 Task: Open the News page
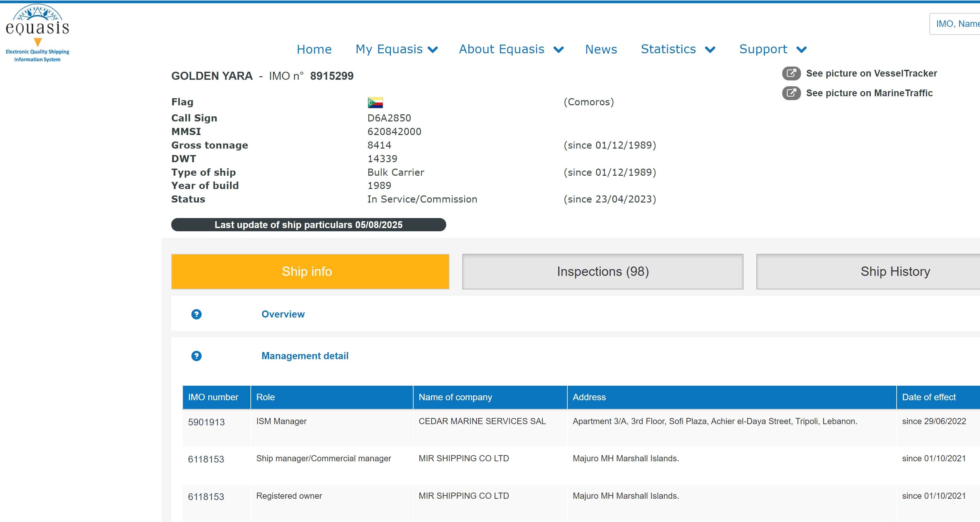601,49
